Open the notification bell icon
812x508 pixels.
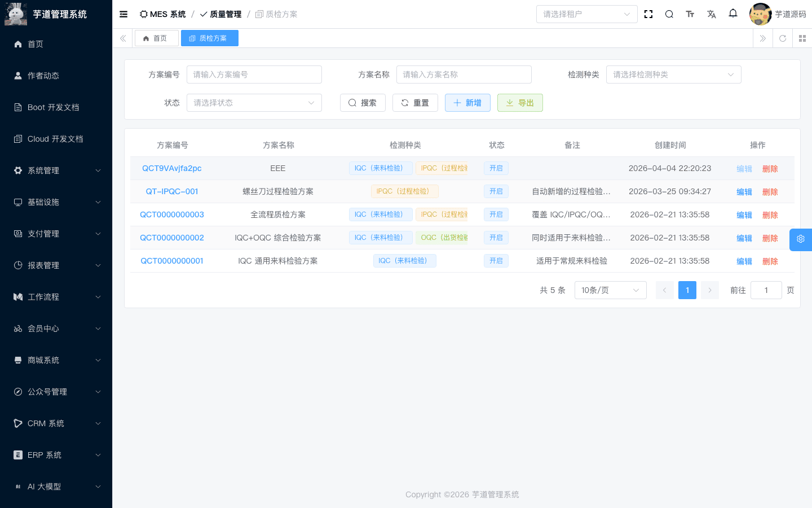click(733, 14)
